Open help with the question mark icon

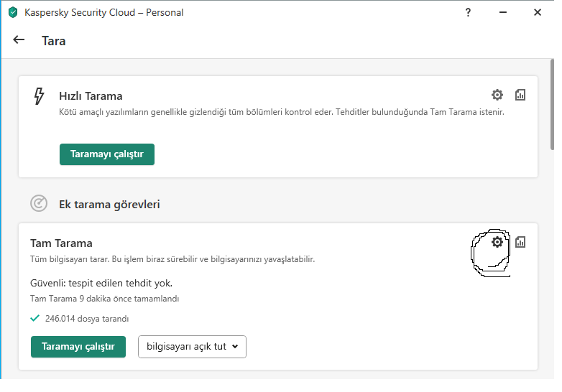pos(468,12)
